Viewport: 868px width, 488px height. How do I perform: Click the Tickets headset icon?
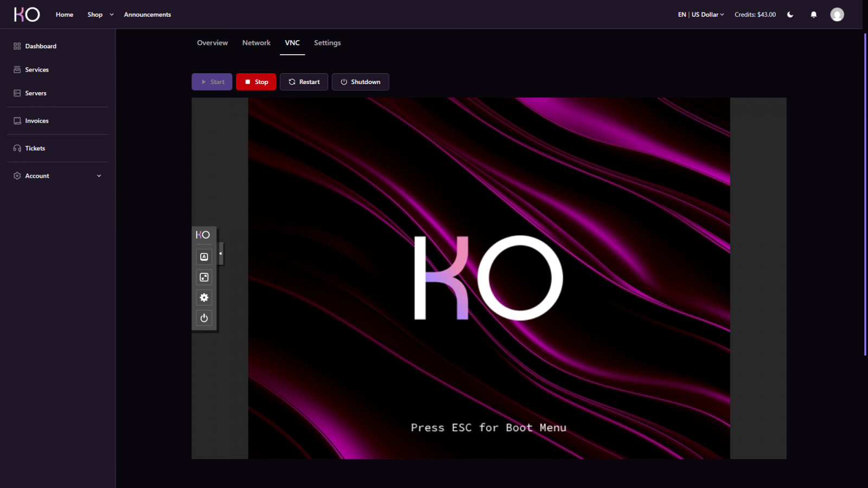click(17, 149)
